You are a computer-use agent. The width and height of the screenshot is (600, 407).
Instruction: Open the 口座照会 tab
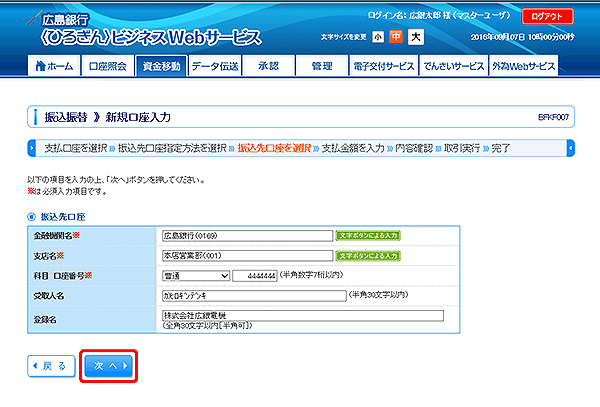pyautogui.click(x=108, y=66)
